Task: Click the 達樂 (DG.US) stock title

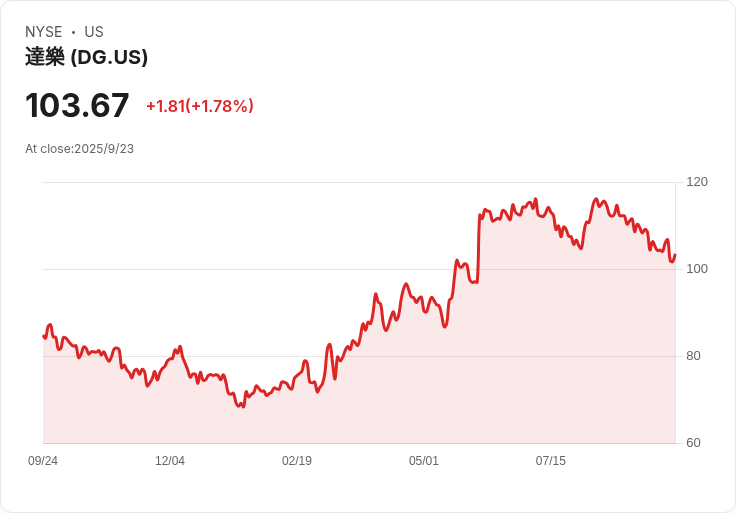Action: 87,57
